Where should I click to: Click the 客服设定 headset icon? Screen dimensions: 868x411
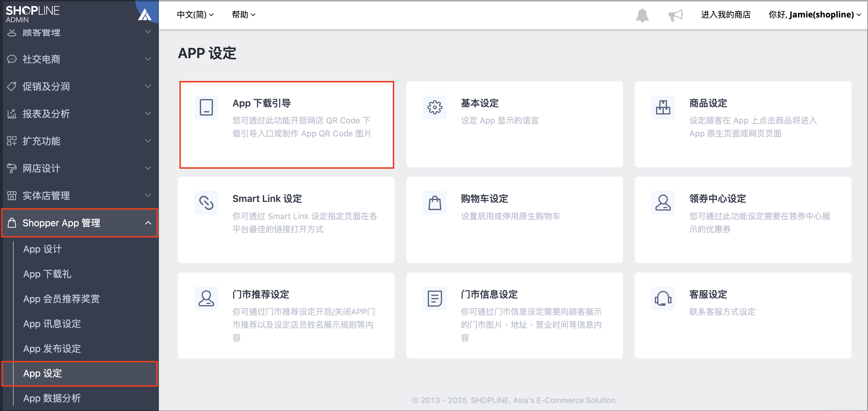click(x=663, y=299)
